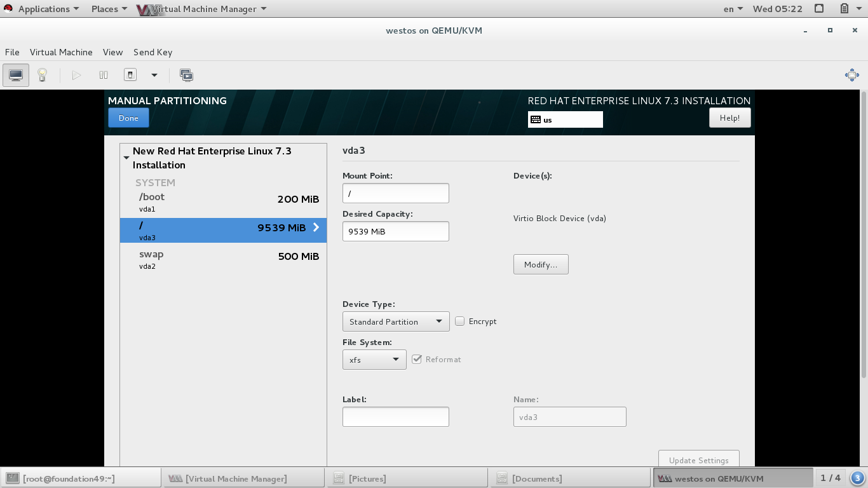Viewport: 868px width, 488px height.
Task: Shut down the virtual machine
Action: [130, 75]
